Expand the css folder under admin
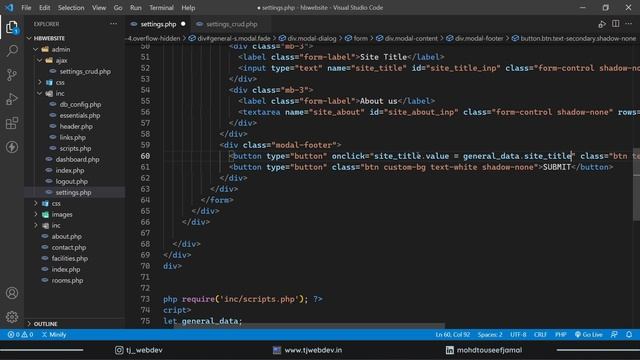 tap(40, 82)
